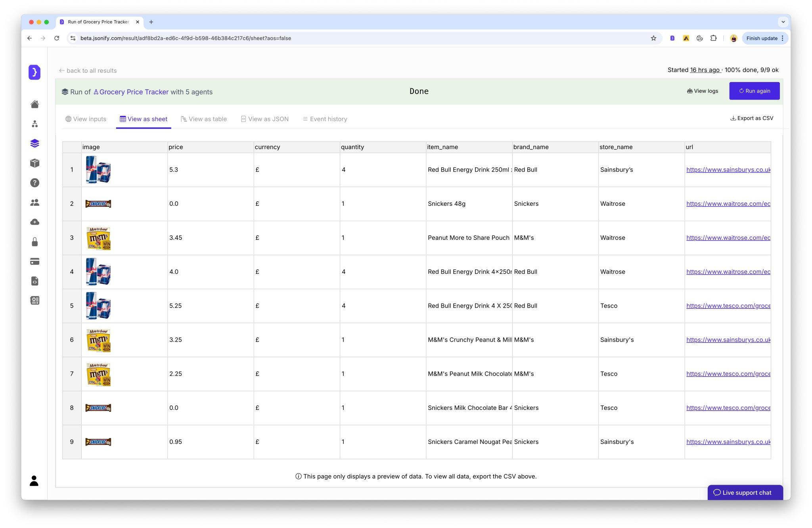Open the Jsonify browser extension icon

672,38
